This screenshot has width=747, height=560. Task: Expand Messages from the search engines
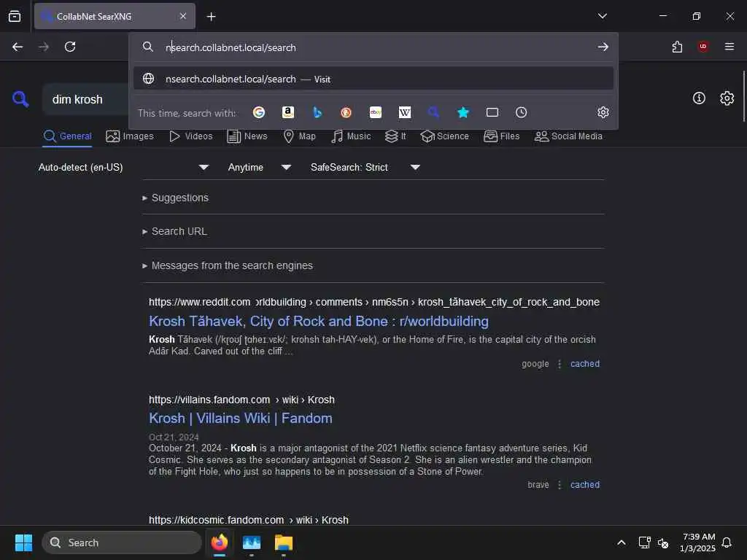click(228, 265)
